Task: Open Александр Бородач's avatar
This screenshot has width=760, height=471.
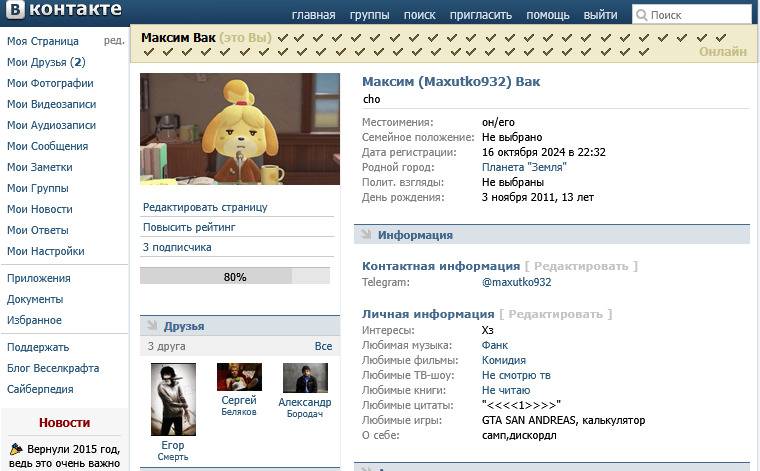Action: 305,378
